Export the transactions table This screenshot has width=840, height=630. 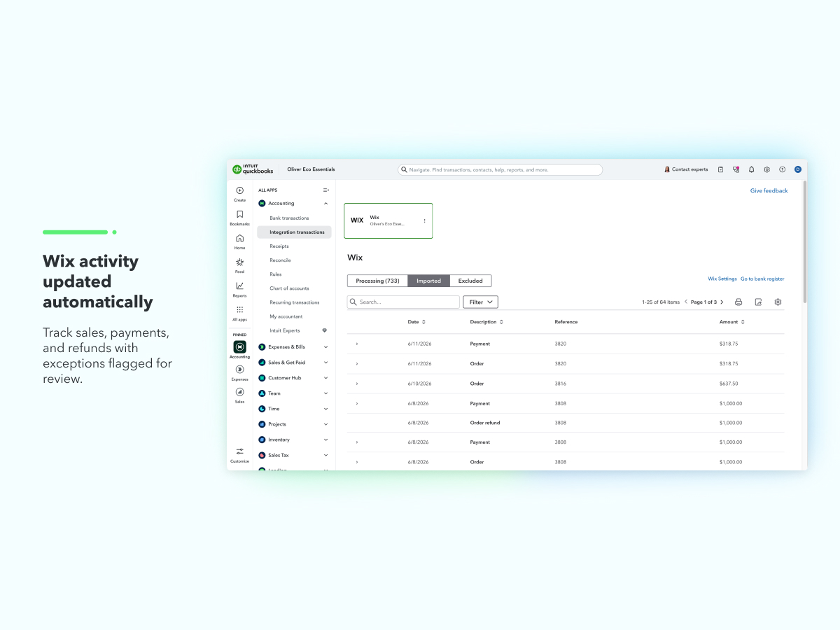click(758, 302)
